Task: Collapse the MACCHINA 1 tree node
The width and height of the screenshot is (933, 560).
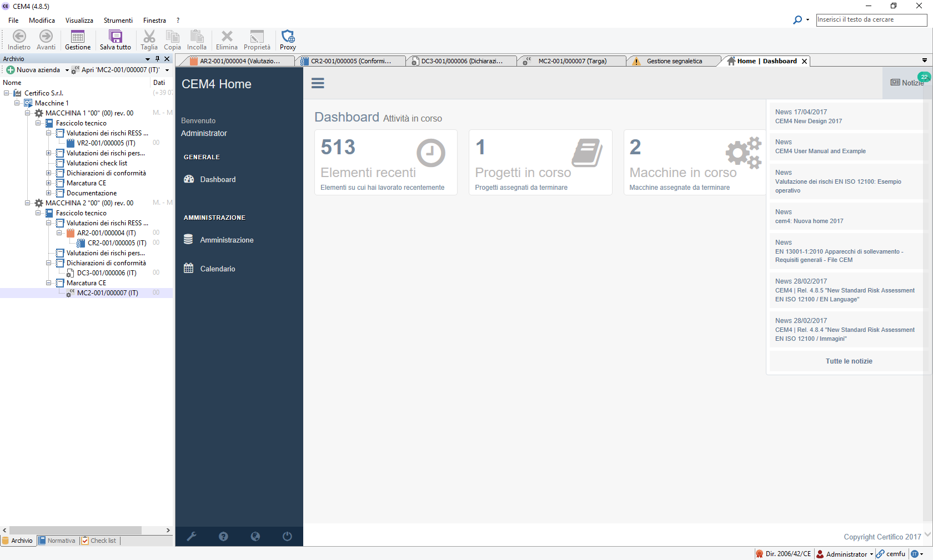Action: 27,113
